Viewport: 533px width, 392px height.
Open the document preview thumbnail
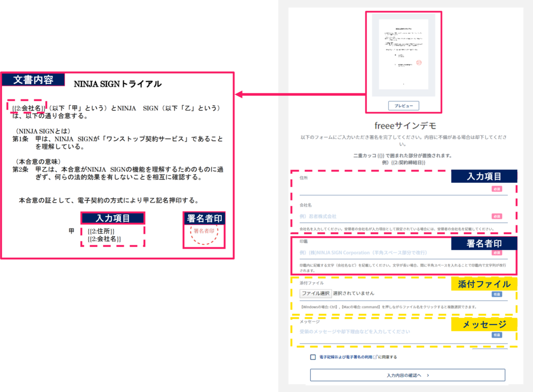click(x=403, y=55)
